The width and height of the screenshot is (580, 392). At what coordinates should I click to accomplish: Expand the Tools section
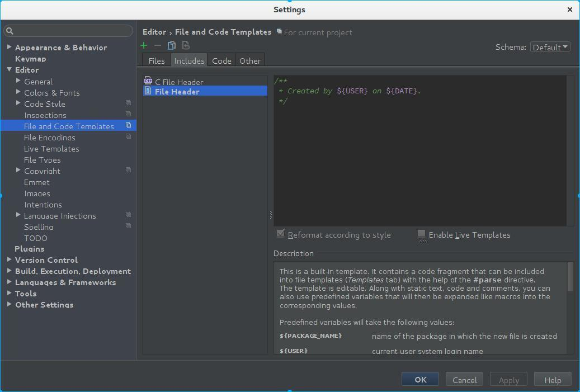10,293
